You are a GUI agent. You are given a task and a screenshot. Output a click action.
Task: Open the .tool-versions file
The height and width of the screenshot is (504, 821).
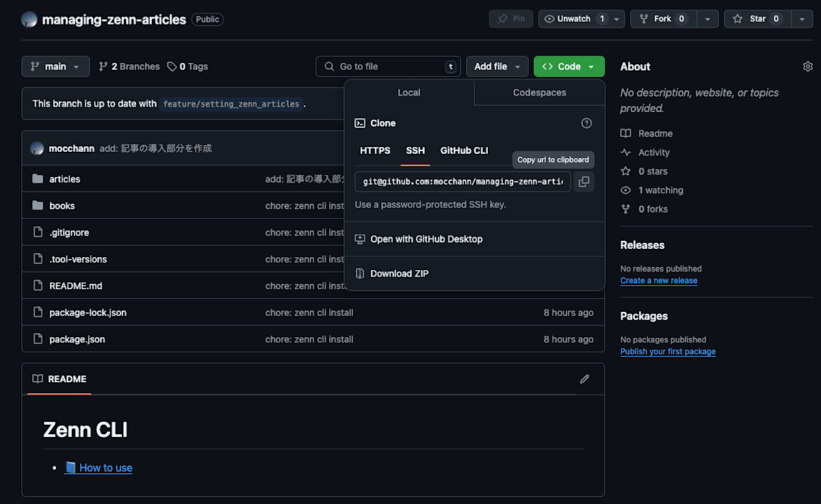78,259
